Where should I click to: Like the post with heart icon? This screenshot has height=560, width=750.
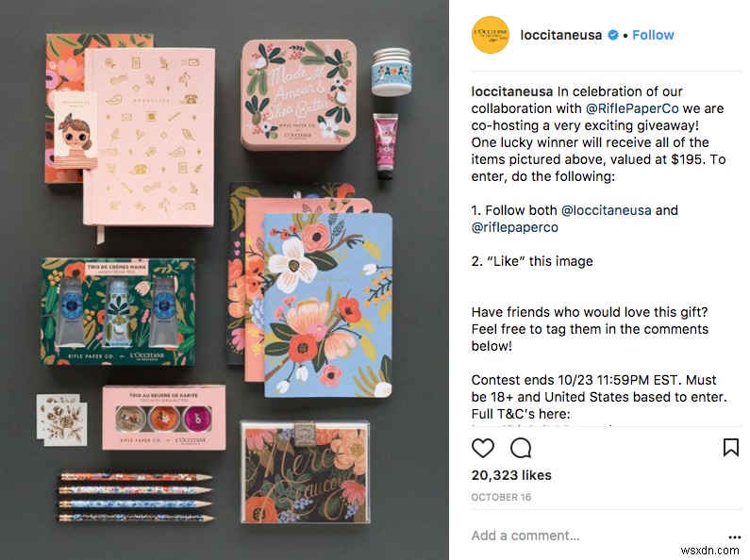pyautogui.click(x=483, y=447)
